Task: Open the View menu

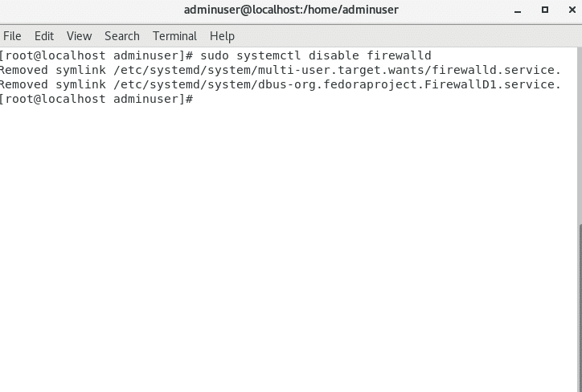Action: coord(79,36)
